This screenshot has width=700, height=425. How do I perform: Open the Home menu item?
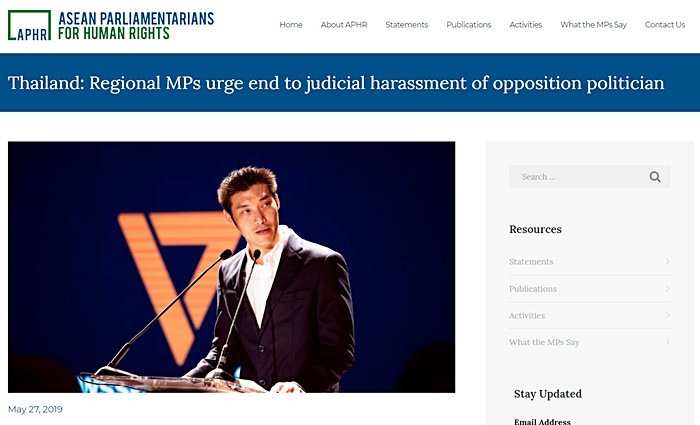291,25
